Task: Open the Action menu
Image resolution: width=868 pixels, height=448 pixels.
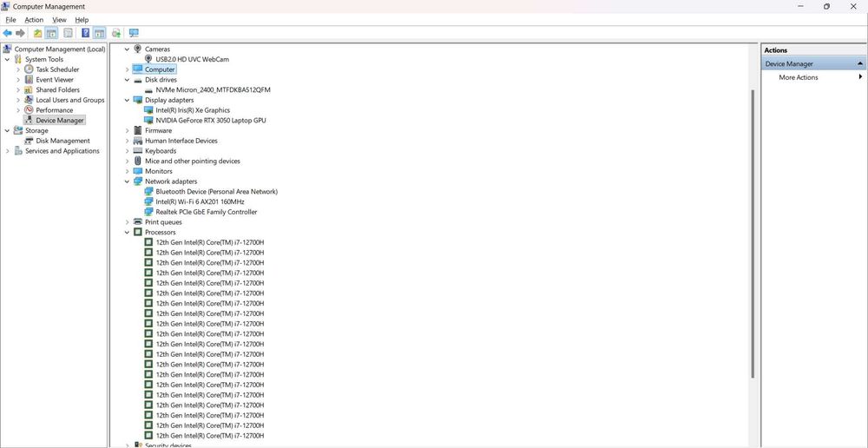Action: [x=34, y=20]
